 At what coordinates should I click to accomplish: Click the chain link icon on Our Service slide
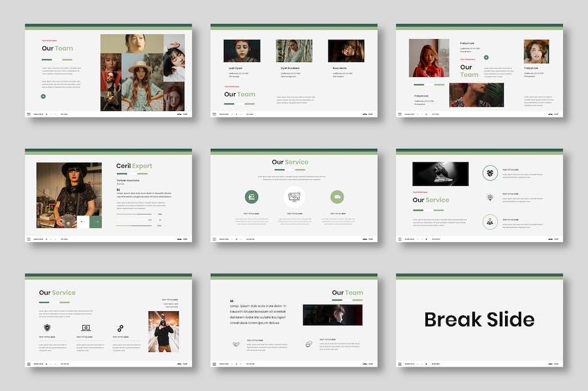click(x=120, y=328)
